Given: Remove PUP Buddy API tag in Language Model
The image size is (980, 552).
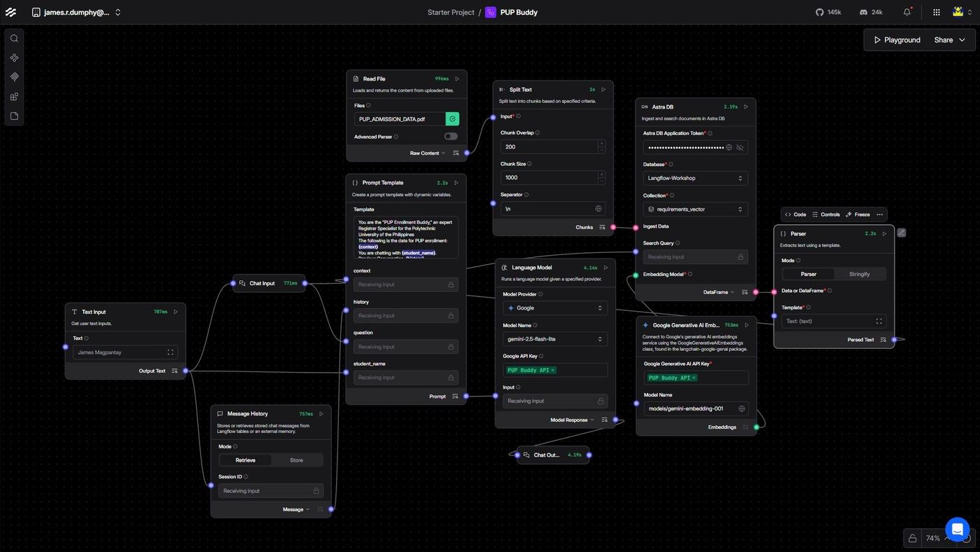Looking at the screenshot, I should point(553,370).
